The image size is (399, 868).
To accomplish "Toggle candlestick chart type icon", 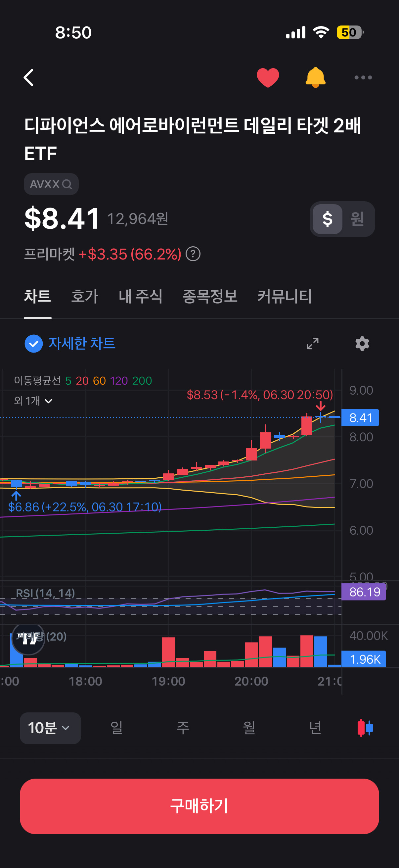I will (x=365, y=728).
